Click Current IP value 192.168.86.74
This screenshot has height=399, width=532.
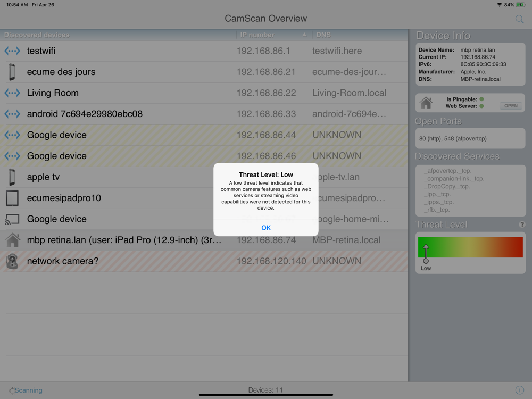point(478,57)
